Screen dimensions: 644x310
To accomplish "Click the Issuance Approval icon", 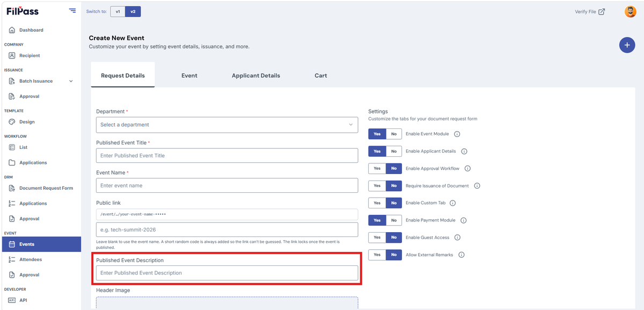I will [x=12, y=96].
